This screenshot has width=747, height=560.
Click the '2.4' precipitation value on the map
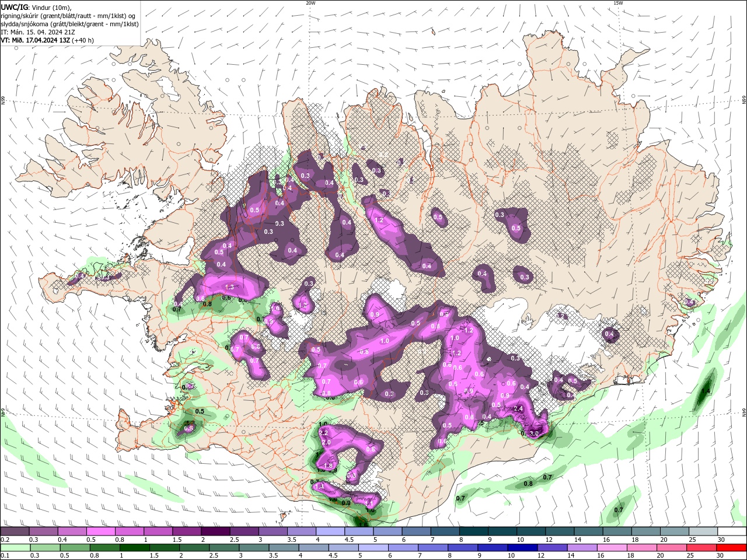[x=518, y=409]
